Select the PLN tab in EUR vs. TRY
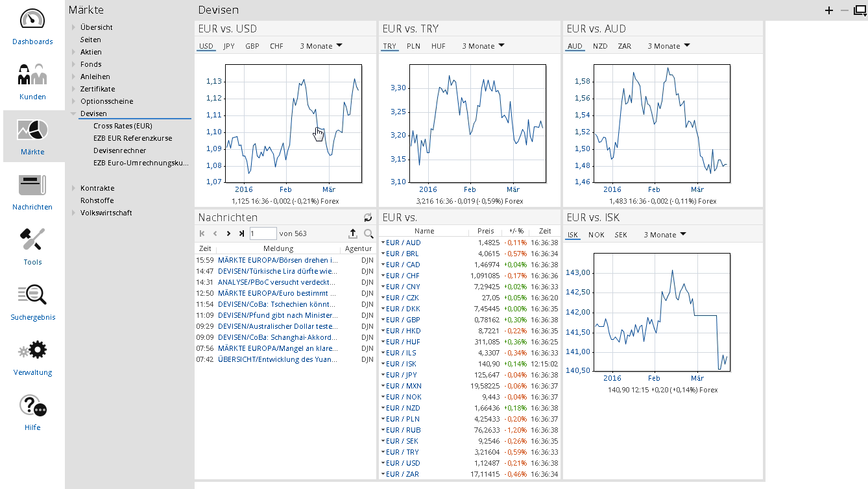This screenshot has height=489, width=868. (x=413, y=46)
